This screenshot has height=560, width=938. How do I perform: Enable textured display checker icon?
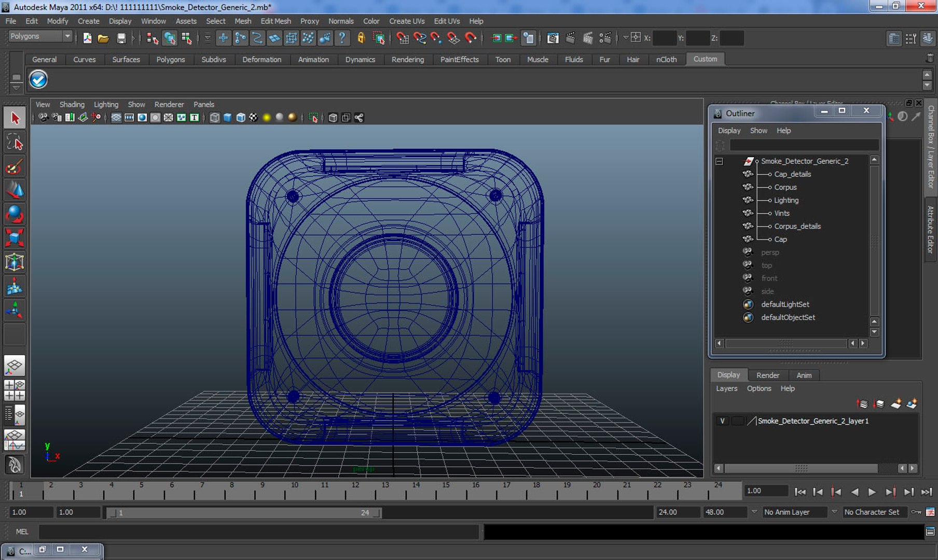253,118
